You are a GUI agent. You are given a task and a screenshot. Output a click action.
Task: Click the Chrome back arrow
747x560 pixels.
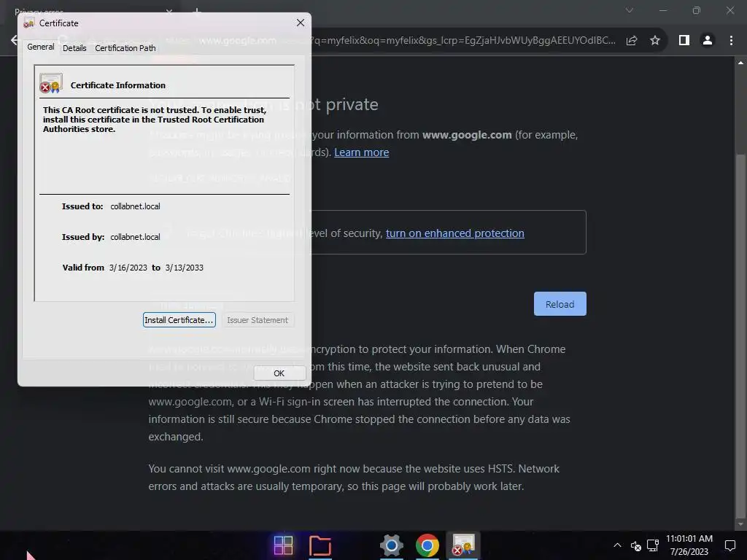(15, 41)
